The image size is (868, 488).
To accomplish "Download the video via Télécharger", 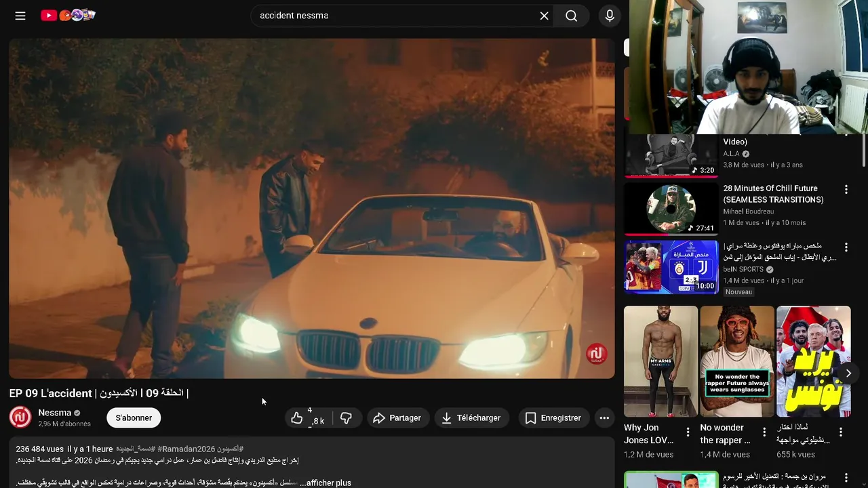I will point(471,418).
